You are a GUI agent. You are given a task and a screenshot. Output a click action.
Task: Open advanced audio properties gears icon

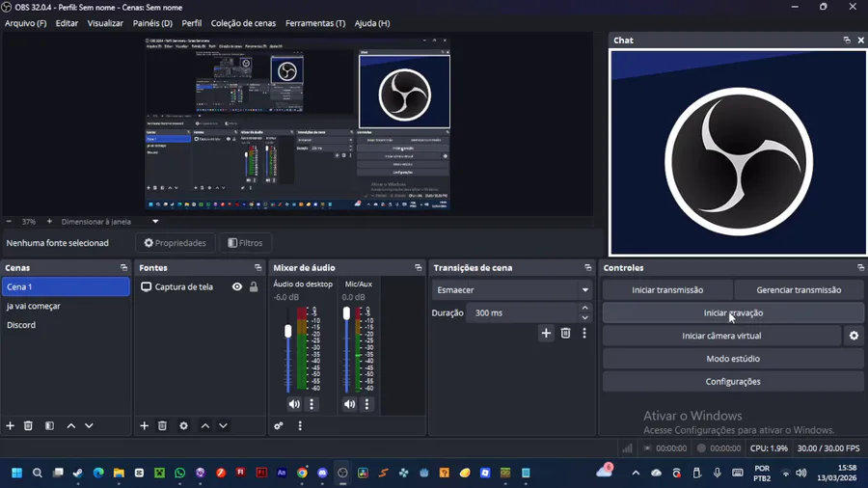(x=279, y=425)
